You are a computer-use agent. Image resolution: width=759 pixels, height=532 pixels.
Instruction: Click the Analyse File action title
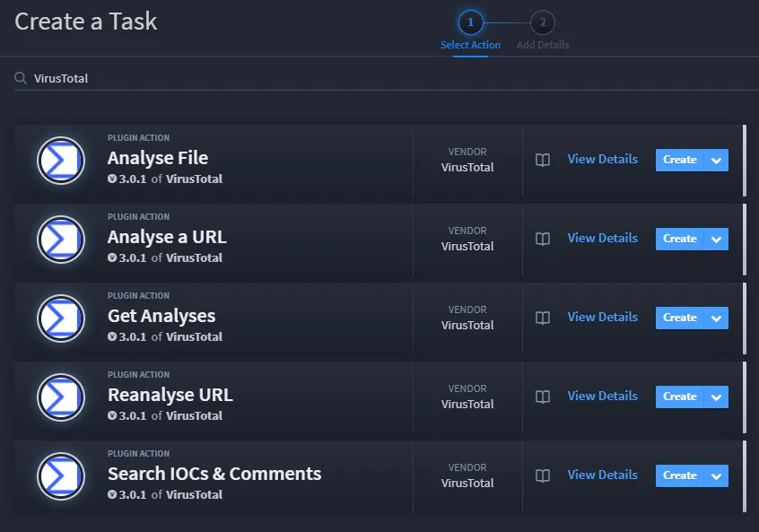pyautogui.click(x=158, y=158)
